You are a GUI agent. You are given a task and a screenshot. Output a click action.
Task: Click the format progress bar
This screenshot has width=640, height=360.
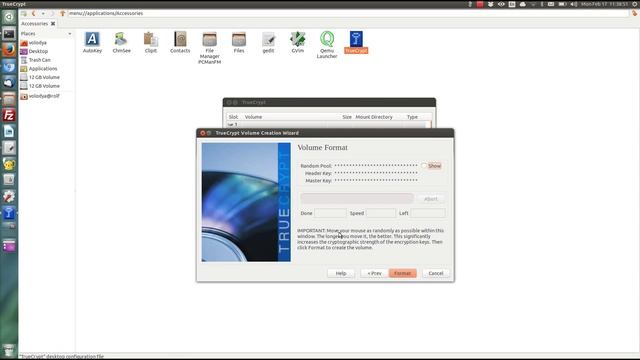pos(357,198)
